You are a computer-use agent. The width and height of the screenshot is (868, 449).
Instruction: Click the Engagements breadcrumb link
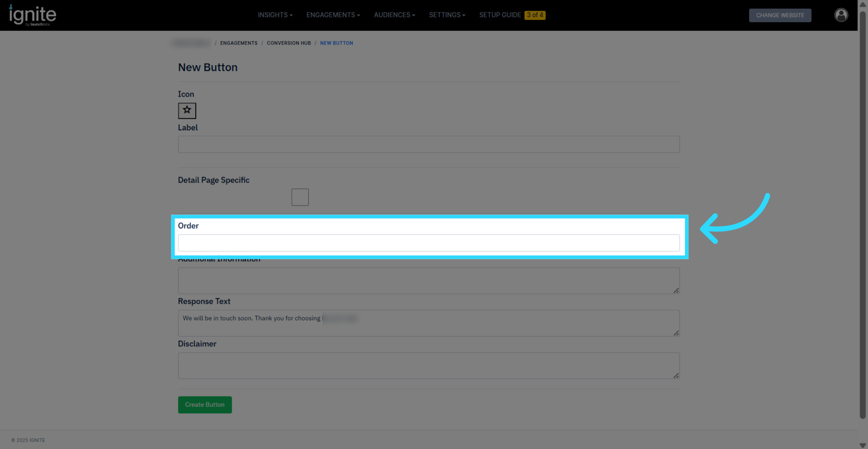pos(239,43)
